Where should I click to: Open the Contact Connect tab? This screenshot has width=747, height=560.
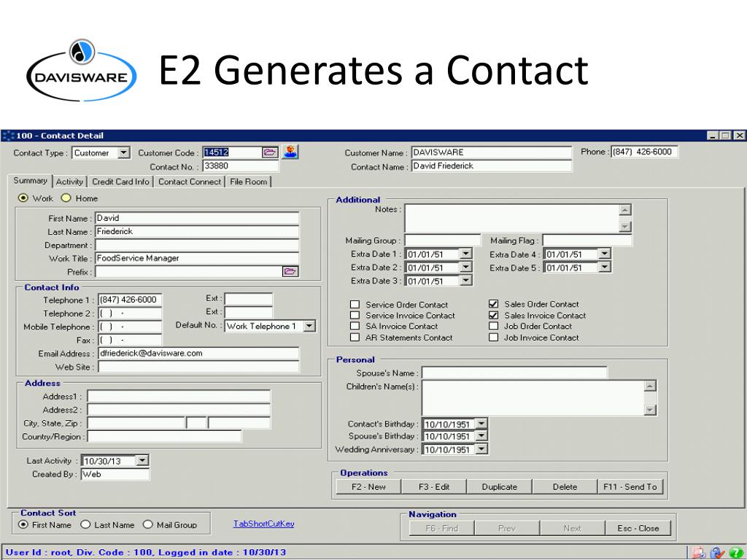(190, 182)
